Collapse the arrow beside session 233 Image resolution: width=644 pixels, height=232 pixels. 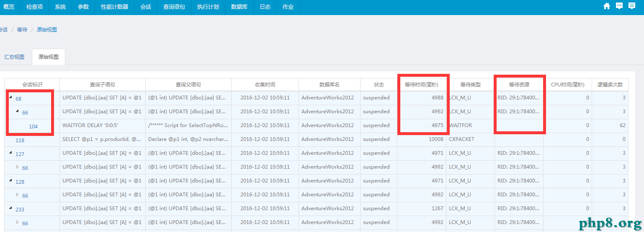point(10,209)
